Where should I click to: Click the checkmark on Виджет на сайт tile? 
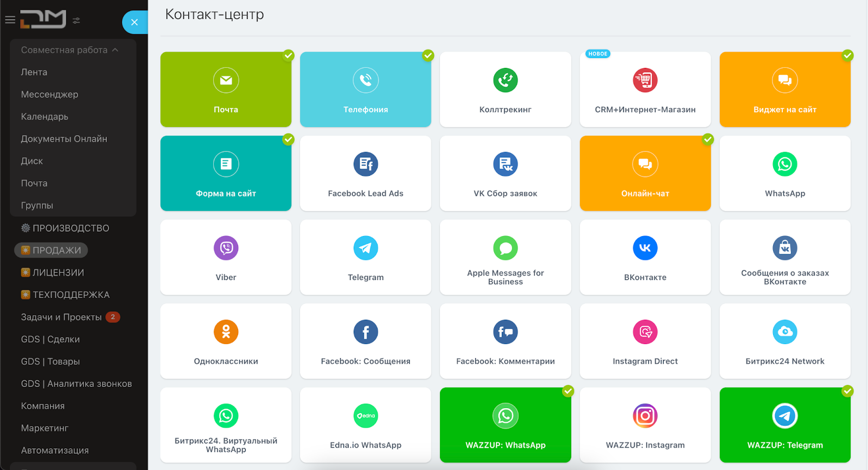coord(847,55)
